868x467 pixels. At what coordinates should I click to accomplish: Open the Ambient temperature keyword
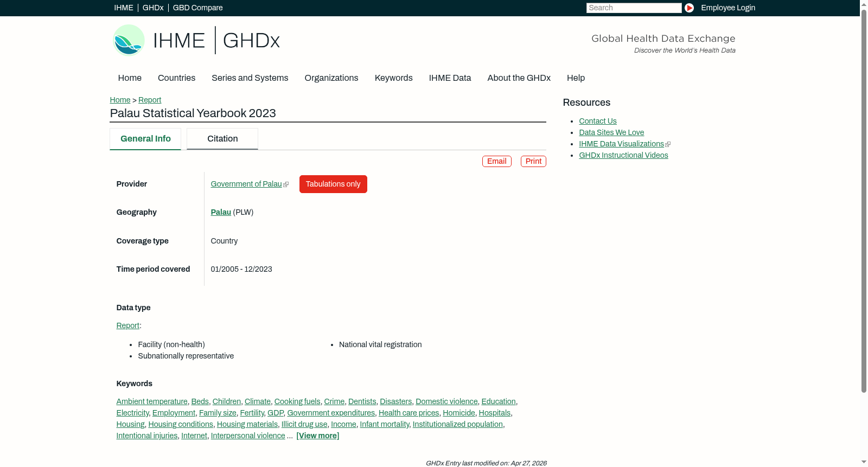(x=152, y=401)
